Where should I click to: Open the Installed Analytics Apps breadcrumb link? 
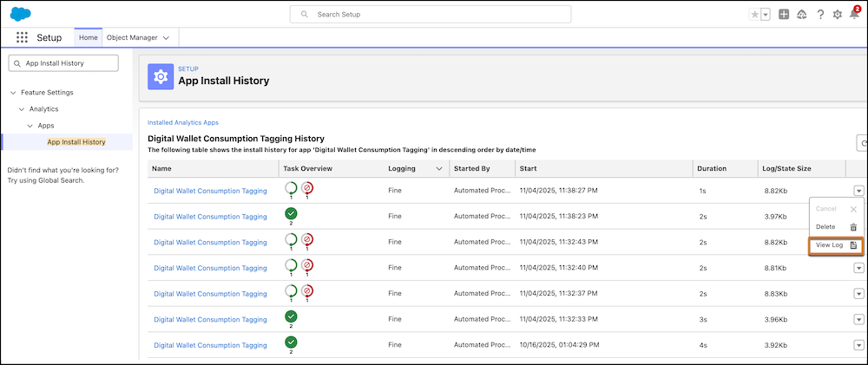[182, 122]
